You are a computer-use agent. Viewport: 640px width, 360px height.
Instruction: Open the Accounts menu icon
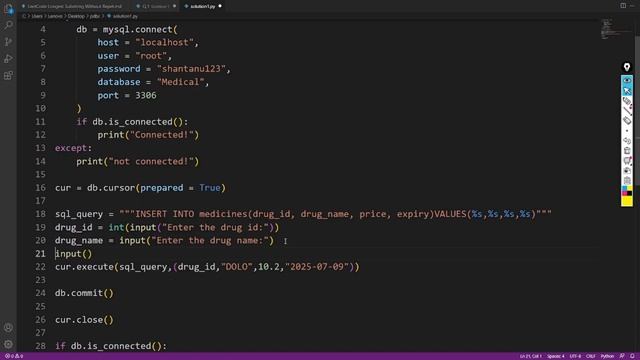[x=8, y=327]
